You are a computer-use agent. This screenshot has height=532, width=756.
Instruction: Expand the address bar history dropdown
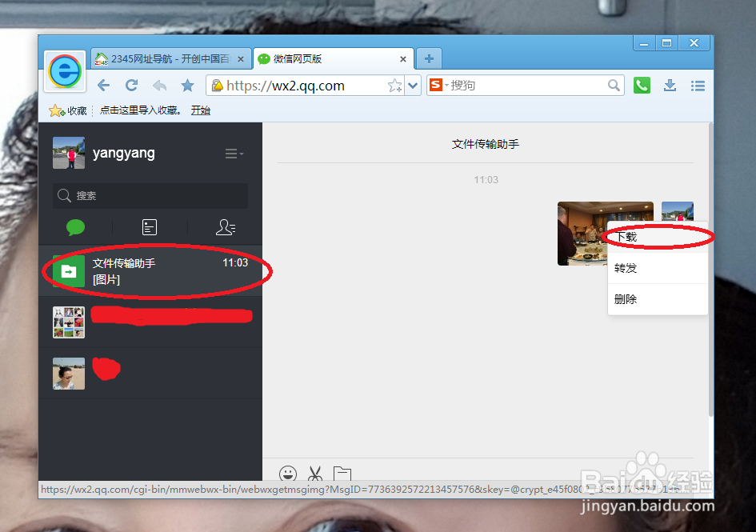[412, 85]
